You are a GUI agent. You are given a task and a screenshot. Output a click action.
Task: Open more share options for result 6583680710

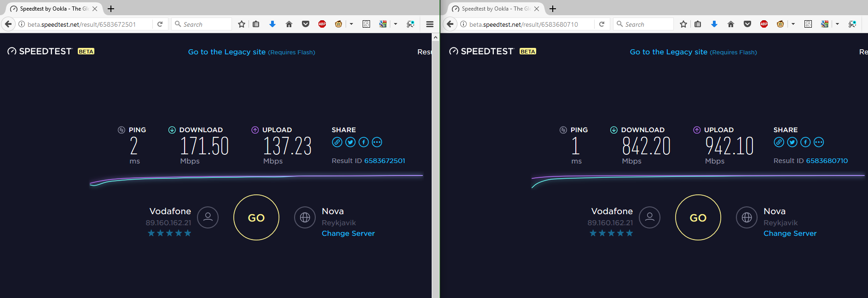coord(819,142)
